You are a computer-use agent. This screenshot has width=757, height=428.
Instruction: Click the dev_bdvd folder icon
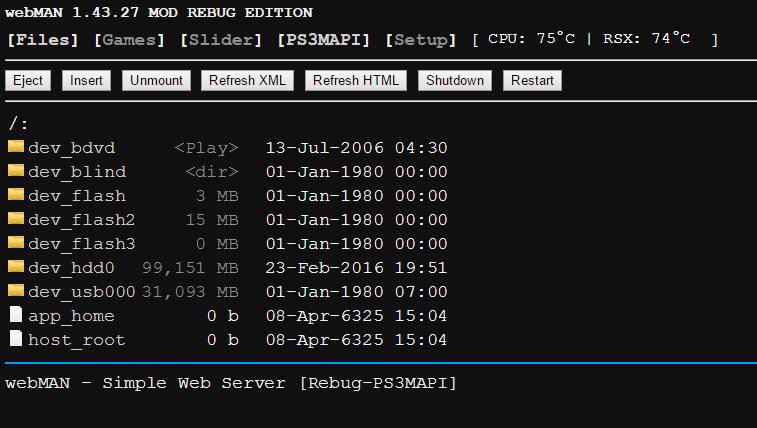pyautogui.click(x=16, y=146)
